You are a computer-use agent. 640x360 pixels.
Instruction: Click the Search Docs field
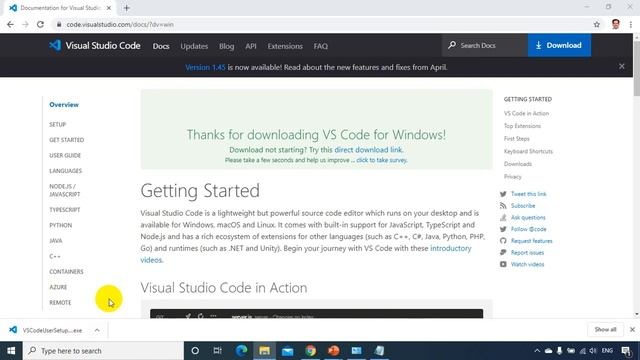484,45
